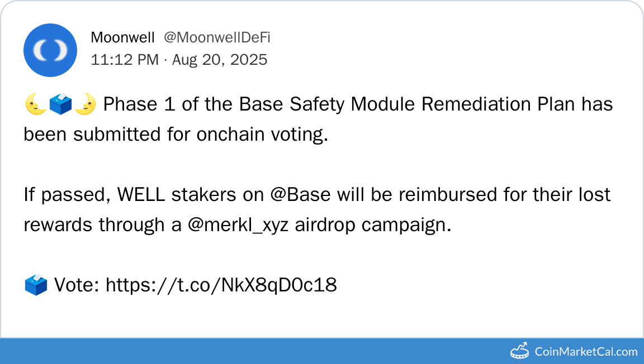
Task: Click the first crescent moon emoji
Action: 35,104
